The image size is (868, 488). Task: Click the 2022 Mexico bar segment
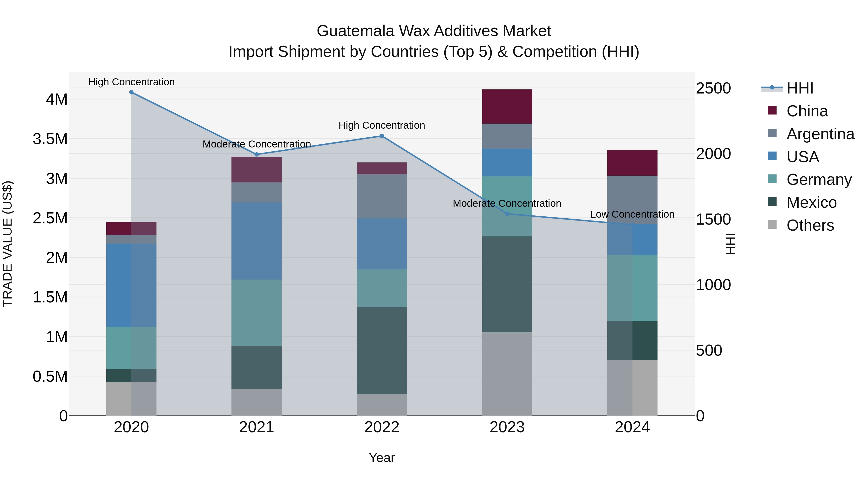(x=382, y=351)
